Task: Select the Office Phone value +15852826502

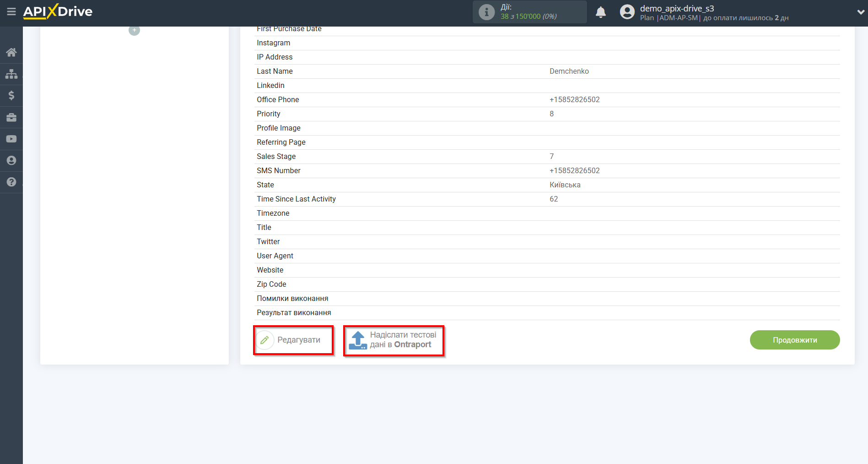Action: 574,99
